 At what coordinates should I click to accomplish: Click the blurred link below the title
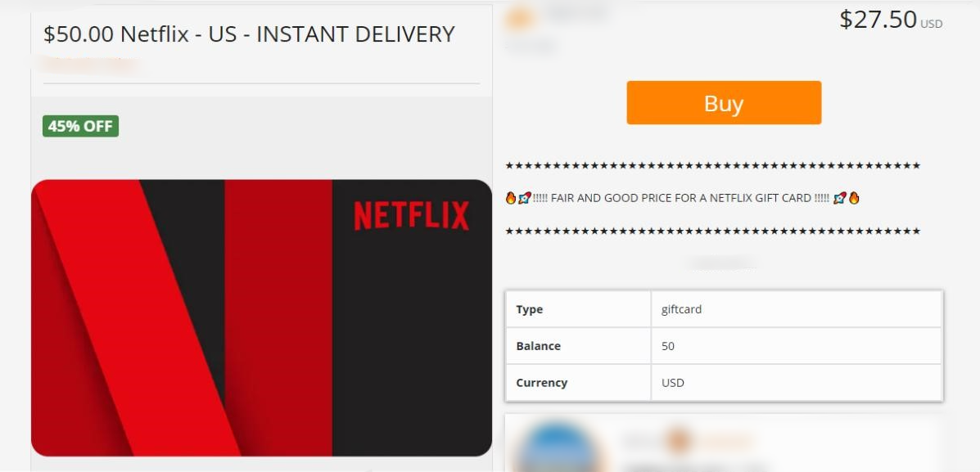pos(93,62)
